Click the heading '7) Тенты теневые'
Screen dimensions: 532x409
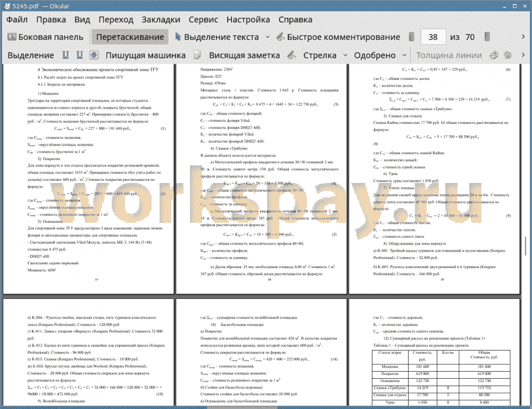click(398, 188)
